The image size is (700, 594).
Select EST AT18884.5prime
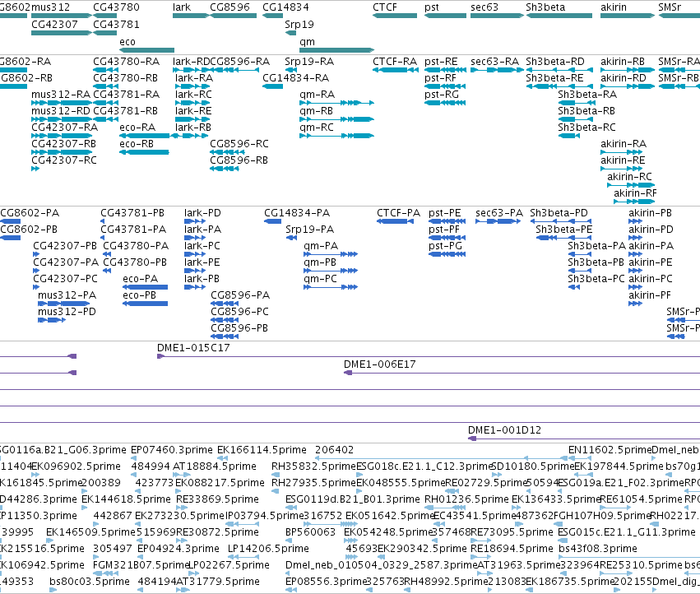[215, 466]
